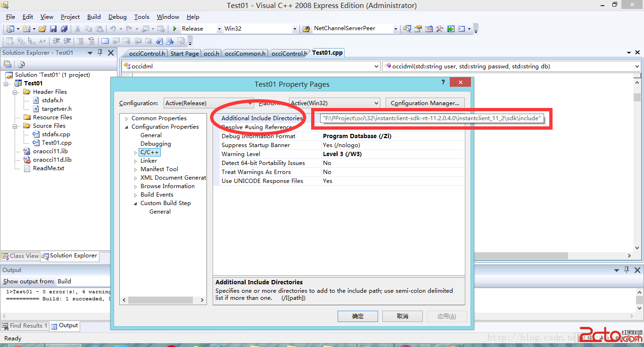Decrease line indent using toolbar icon
The image size is (644, 347).
coord(57,41)
